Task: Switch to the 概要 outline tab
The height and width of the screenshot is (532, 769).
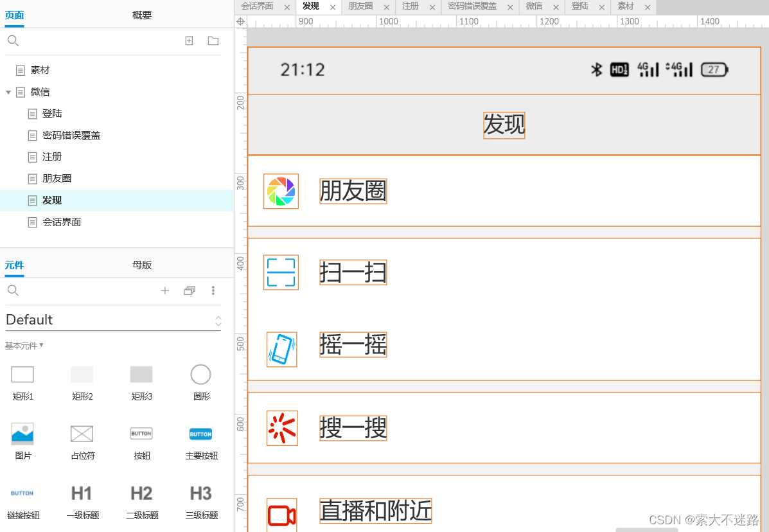Action: coord(142,15)
